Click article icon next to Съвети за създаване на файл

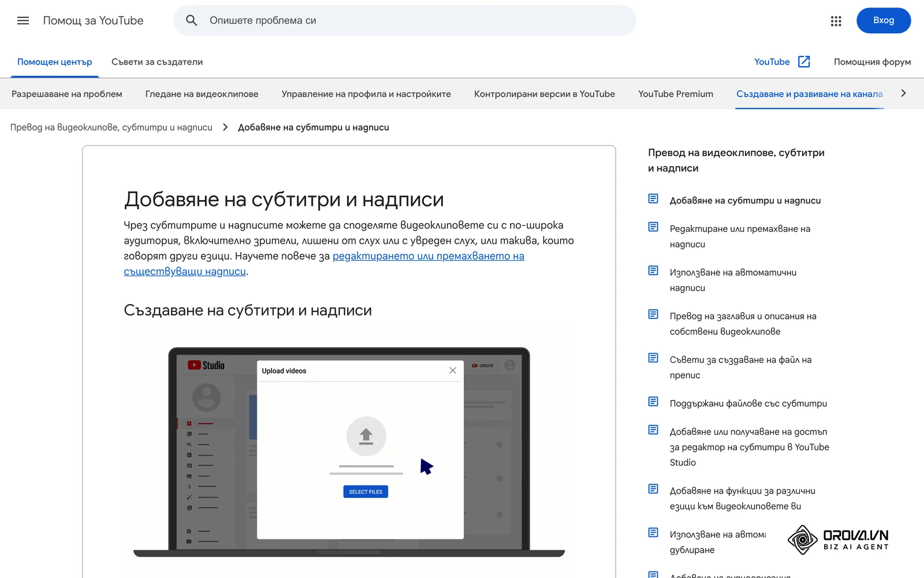653,358
